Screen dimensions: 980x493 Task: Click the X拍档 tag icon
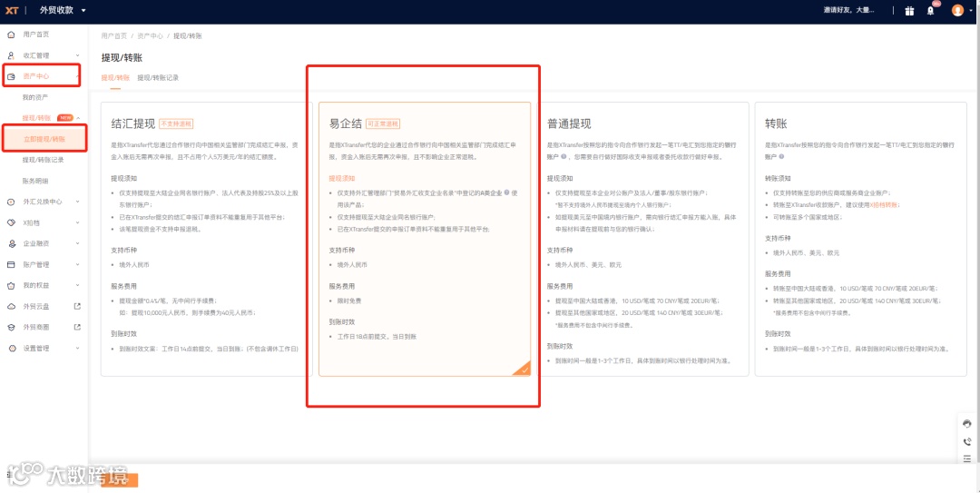pyautogui.click(x=11, y=222)
